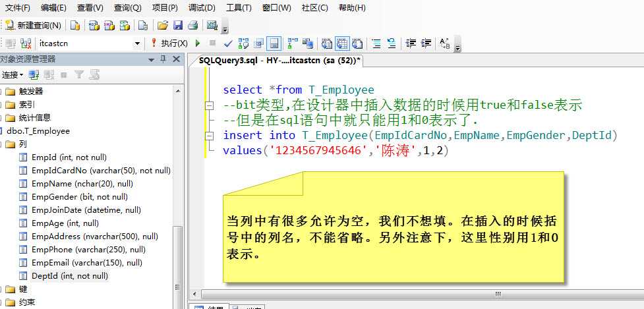
Task: Open the Object Explorer window position dropdown
Action: (x=151, y=60)
